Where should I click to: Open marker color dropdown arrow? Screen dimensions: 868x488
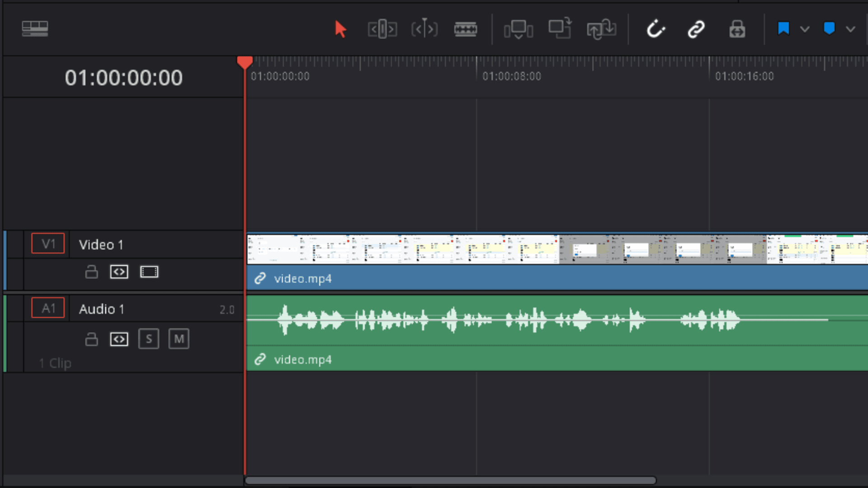pyautogui.click(x=850, y=29)
